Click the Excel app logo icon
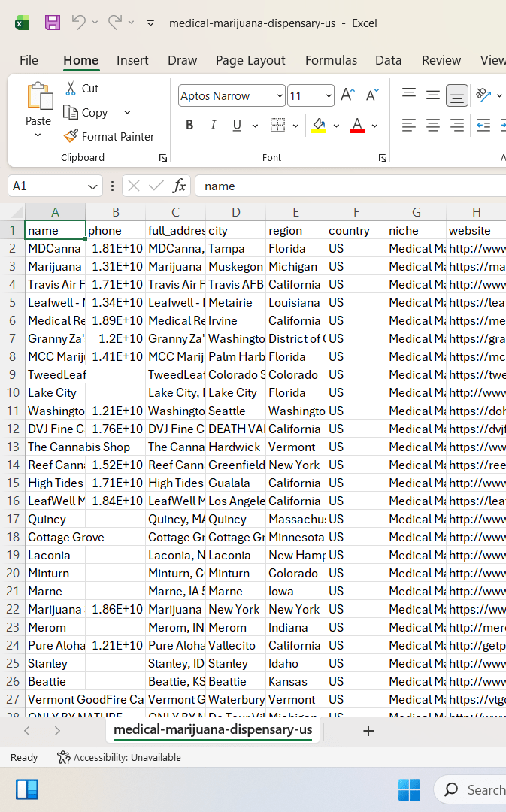Image resolution: width=506 pixels, height=812 pixels. tap(22, 23)
